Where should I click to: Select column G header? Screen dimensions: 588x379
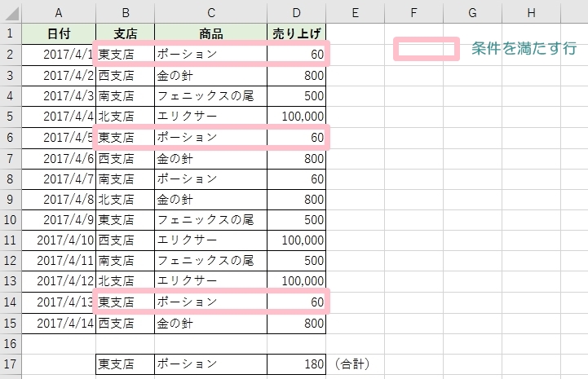coord(472,13)
